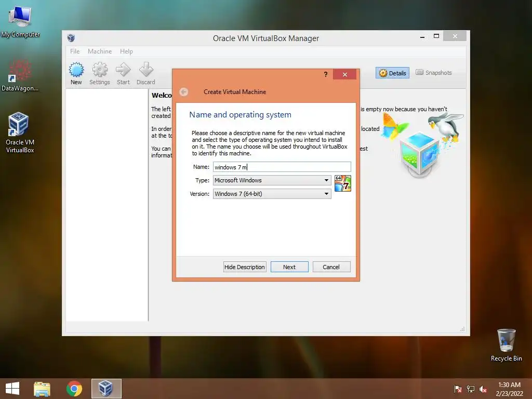Viewport: 532px width, 399px height.
Task: Click the Windows 7 64-bit OS icon
Action: (x=343, y=183)
